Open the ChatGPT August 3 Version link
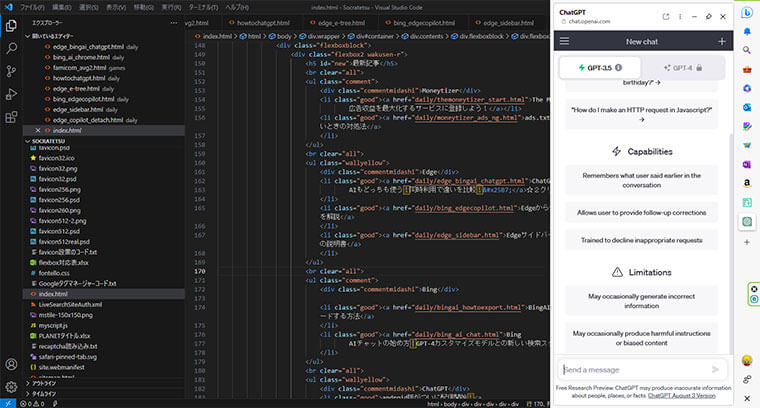This screenshot has width=760, height=408. (x=681, y=396)
